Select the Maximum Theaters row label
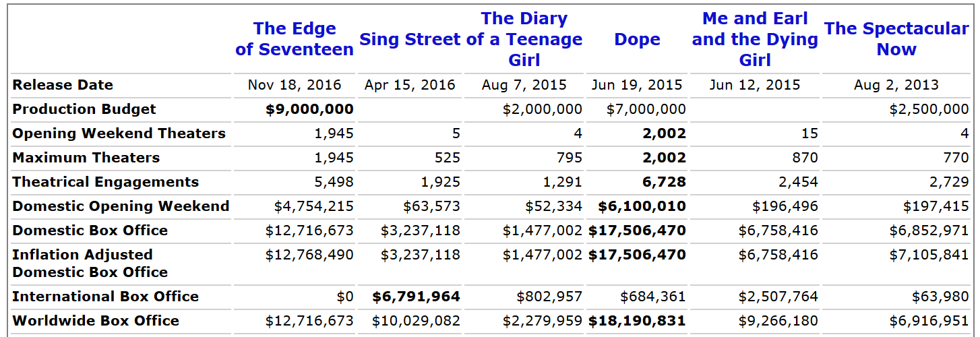This screenshot has width=980, height=337. point(86,158)
